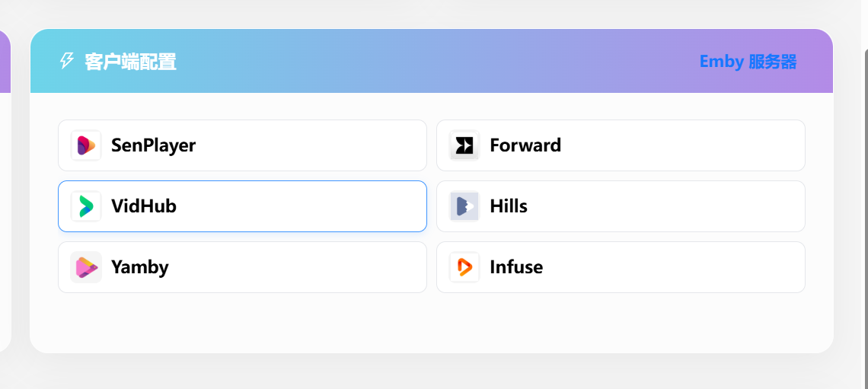Click the Hills app icon
The height and width of the screenshot is (389, 868).
pyautogui.click(x=464, y=206)
